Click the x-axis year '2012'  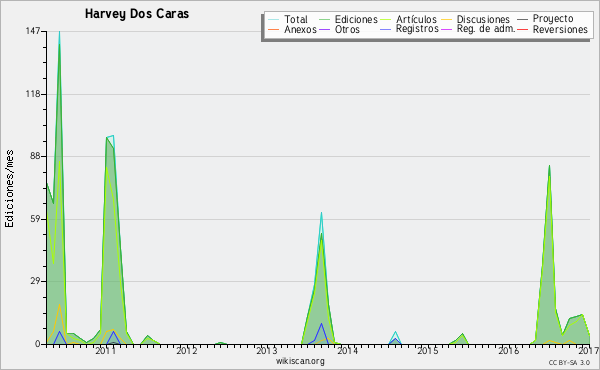186,350
